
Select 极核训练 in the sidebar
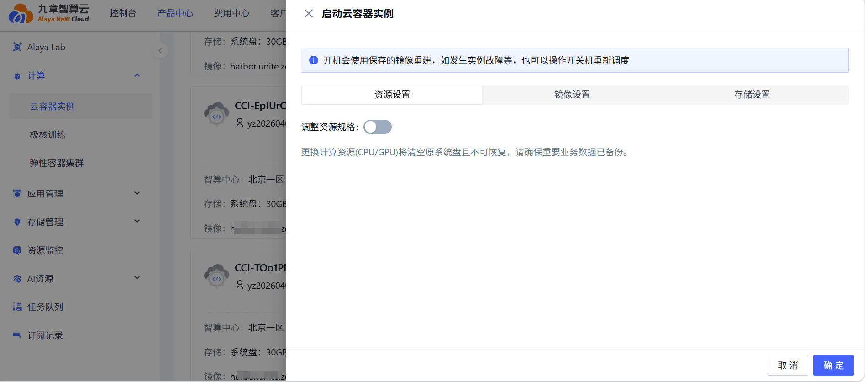point(47,135)
